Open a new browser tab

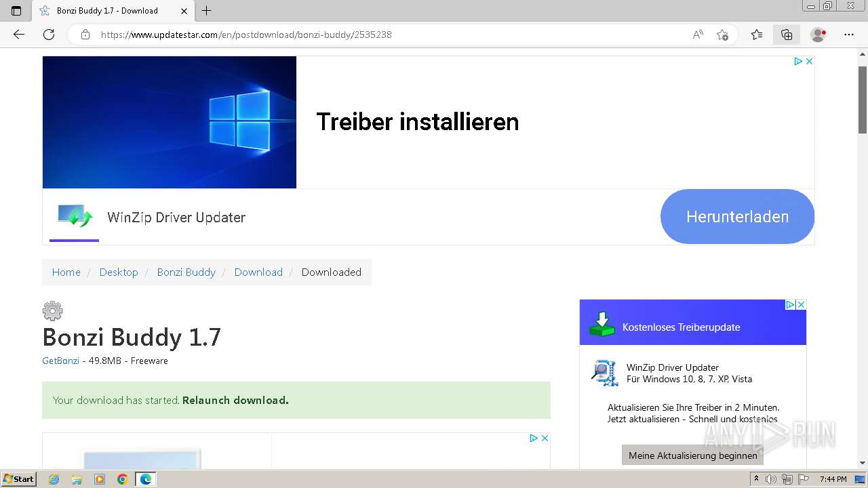(x=207, y=11)
